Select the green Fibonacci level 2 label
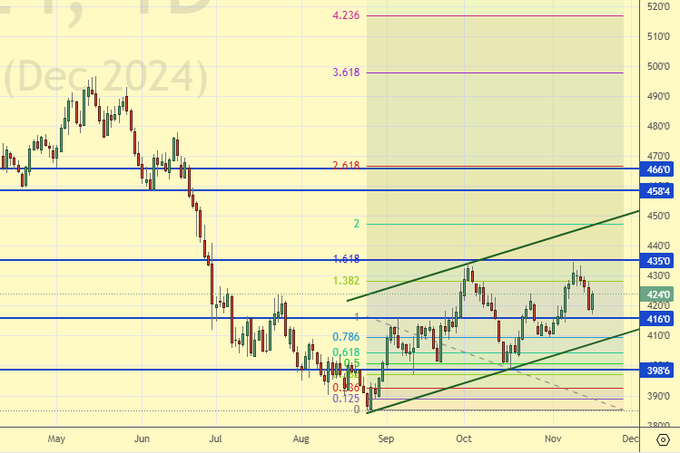680x453 pixels. 356,224
